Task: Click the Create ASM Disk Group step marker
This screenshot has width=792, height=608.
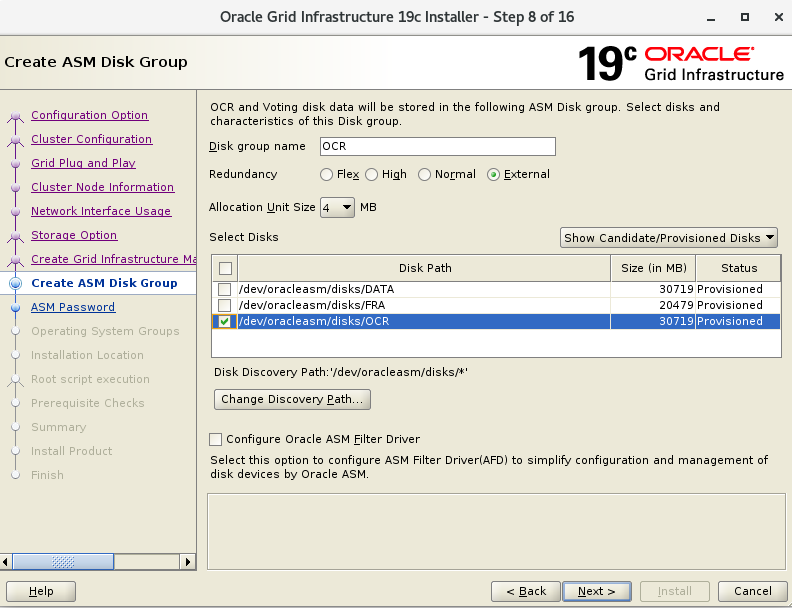Action: [x=16, y=284]
